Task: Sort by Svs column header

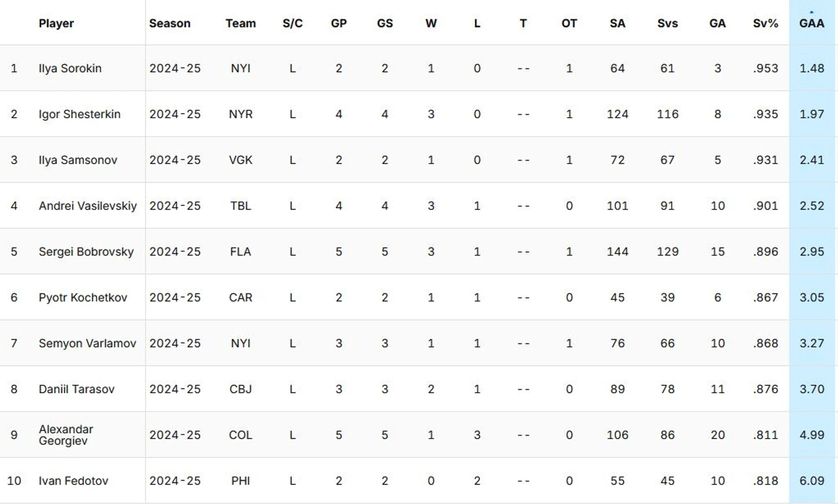Action: click(668, 24)
